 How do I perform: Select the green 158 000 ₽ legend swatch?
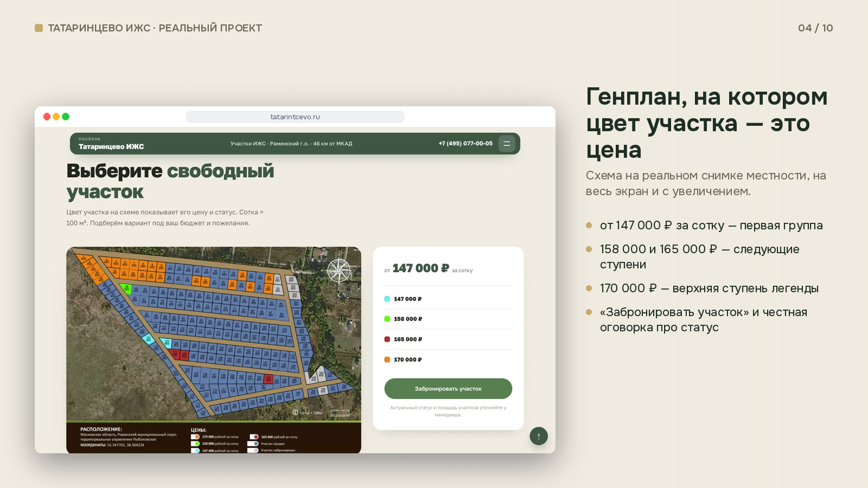point(387,319)
